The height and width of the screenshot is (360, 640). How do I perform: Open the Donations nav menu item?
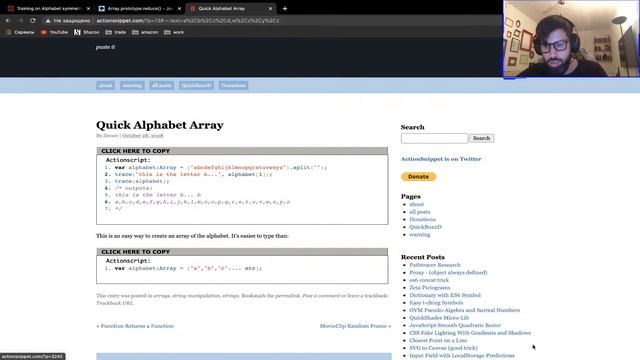(x=233, y=85)
